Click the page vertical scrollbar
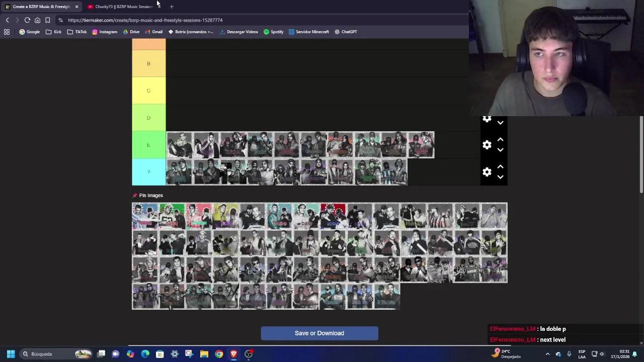Viewport: 644px width, 362px height. coord(641,154)
